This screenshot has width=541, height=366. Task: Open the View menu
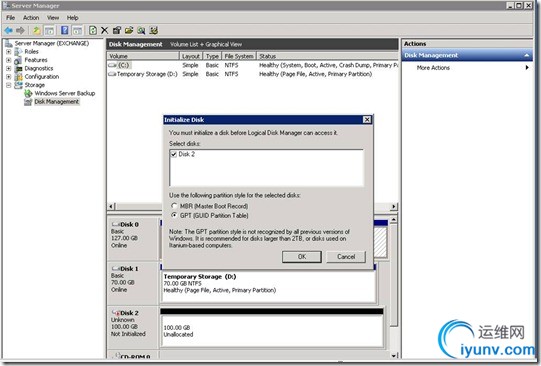[x=53, y=18]
